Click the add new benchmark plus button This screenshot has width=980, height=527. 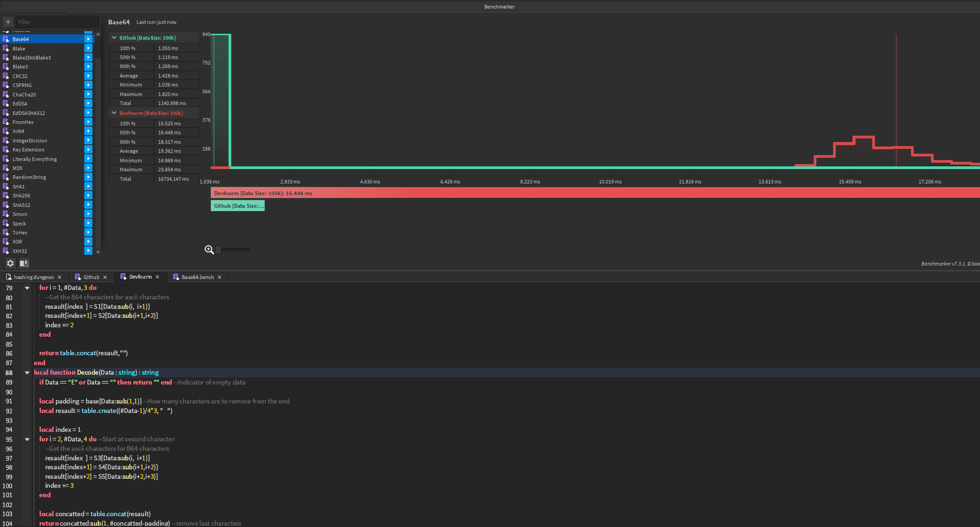click(8, 22)
